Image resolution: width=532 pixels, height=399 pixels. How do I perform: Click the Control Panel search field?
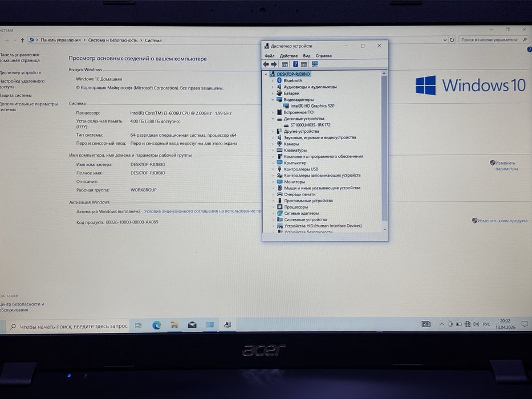point(494,40)
